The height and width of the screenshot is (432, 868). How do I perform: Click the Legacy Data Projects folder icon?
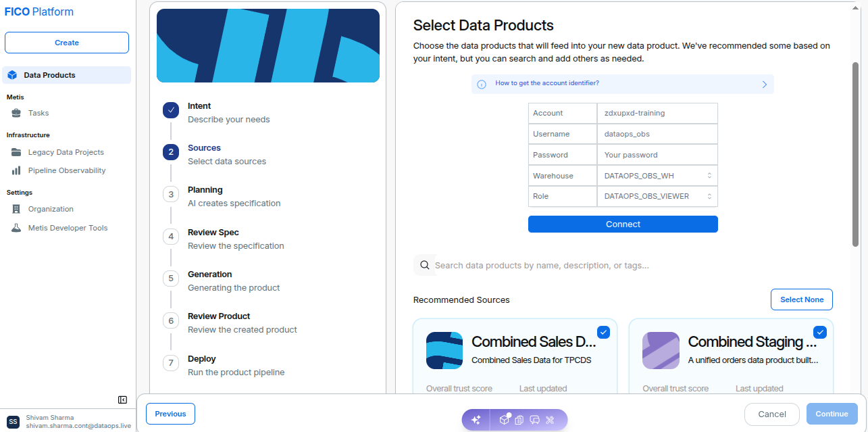[16, 152]
